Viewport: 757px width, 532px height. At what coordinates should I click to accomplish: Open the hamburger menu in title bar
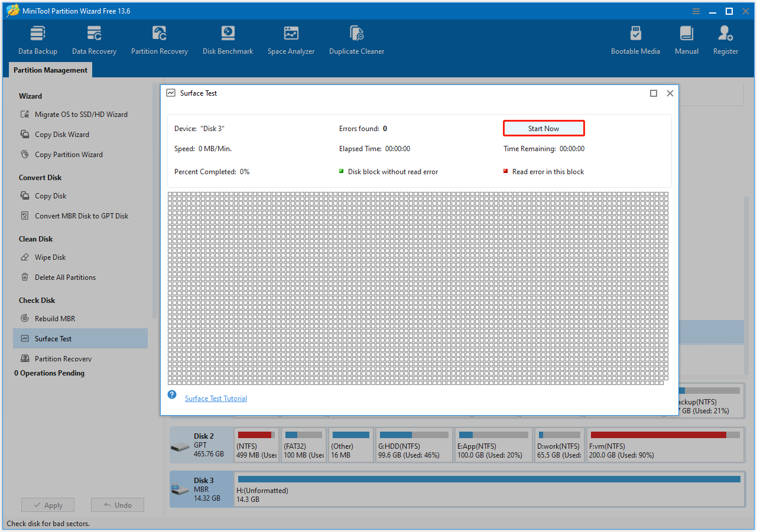(x=696, y=11)
